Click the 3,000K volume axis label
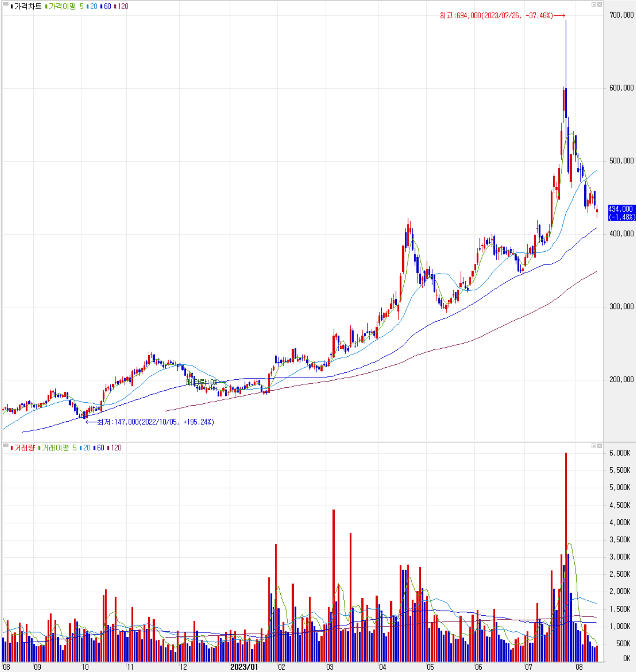636x672 pixels. pyautogui.click(x=620, y=557)
